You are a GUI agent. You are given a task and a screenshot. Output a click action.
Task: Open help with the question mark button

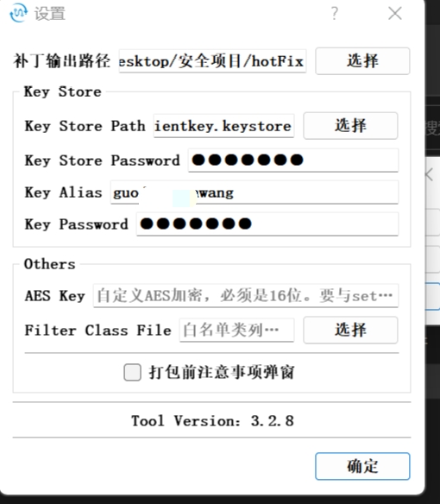[335, 13]
